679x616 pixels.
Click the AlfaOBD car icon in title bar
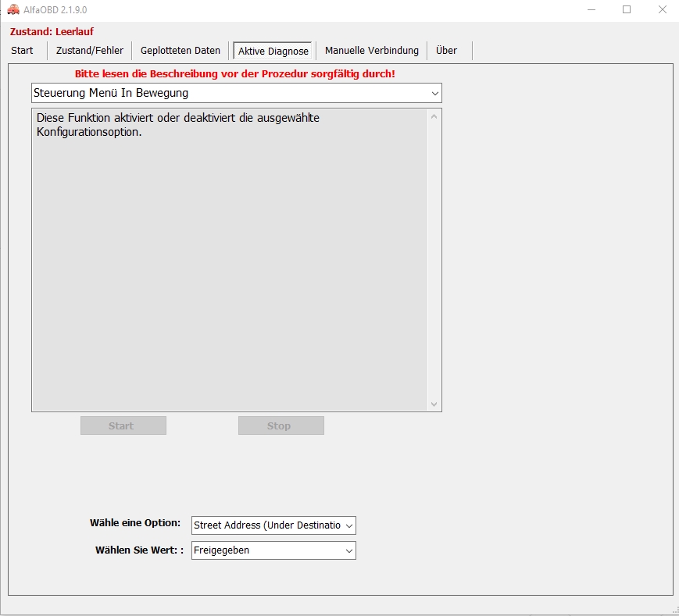coord(13,9)
